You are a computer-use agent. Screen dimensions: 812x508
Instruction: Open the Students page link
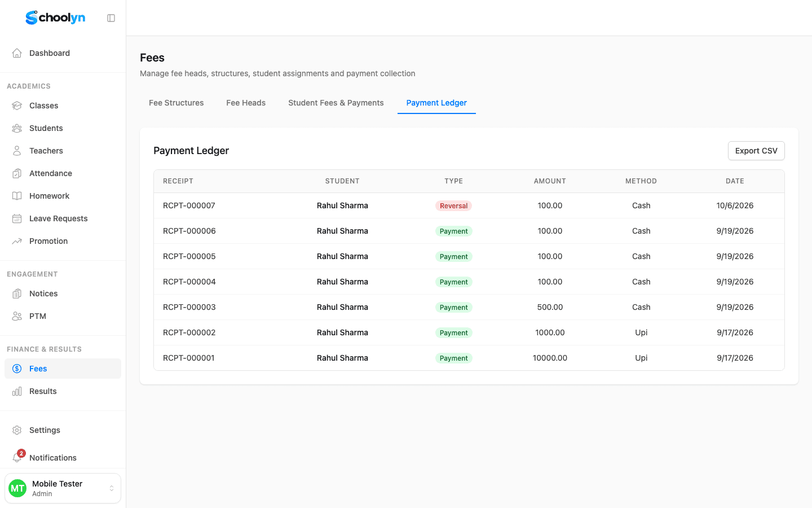[63, 128]
